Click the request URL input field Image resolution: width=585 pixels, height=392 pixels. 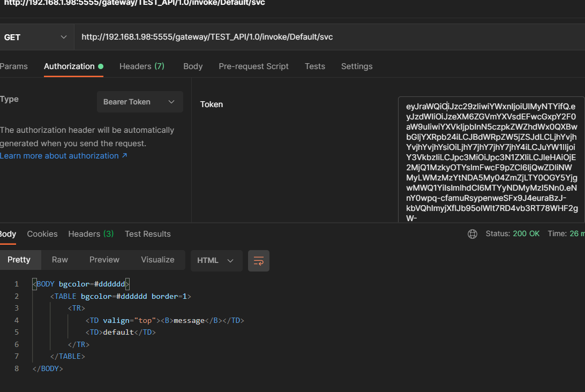coord(321,37)
